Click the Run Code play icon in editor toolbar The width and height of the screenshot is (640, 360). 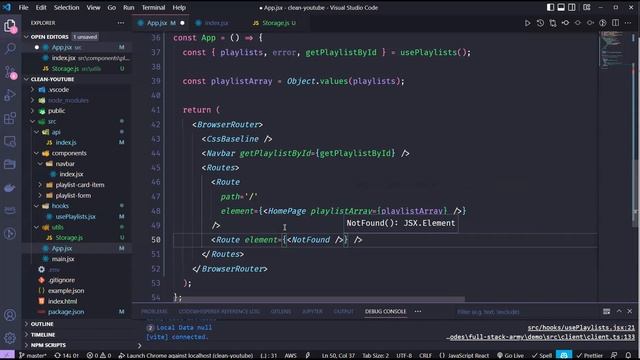coord(527,23)
